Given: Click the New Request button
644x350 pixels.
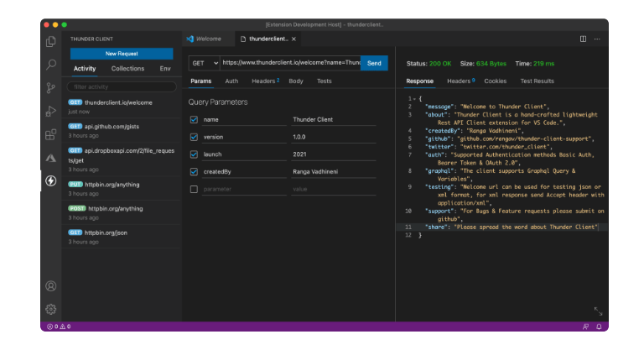Looking at the screenshot, I should (x=122, y=54).
